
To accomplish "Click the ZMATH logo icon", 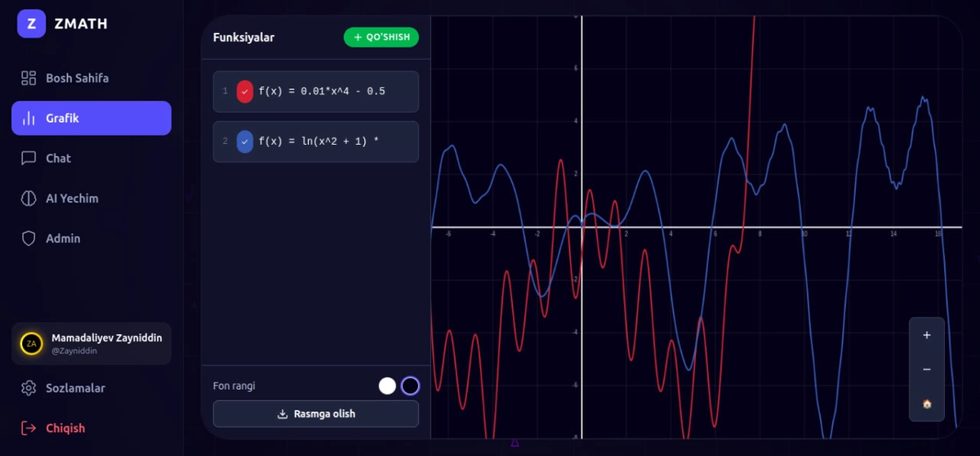I will click(x=31, y=24).
